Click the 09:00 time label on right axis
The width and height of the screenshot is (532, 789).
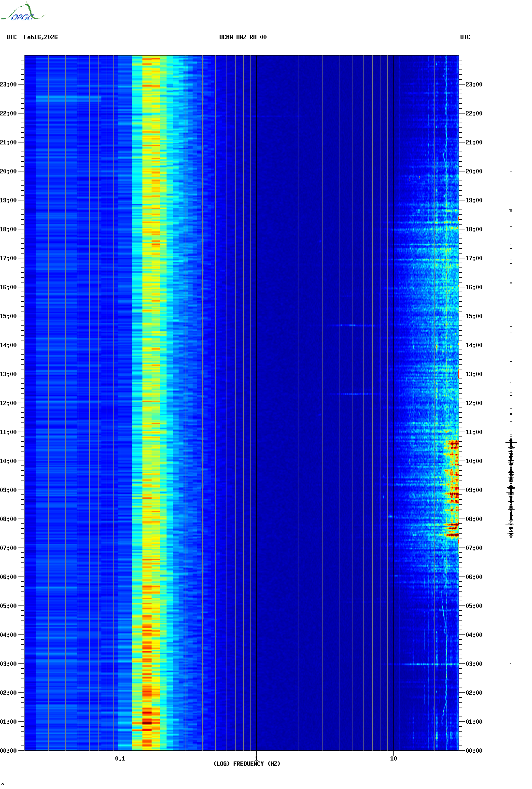click(x=474, y=490)
